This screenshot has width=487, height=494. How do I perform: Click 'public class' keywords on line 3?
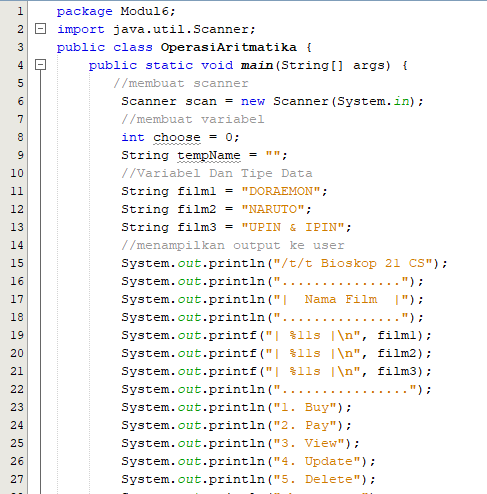105,47
